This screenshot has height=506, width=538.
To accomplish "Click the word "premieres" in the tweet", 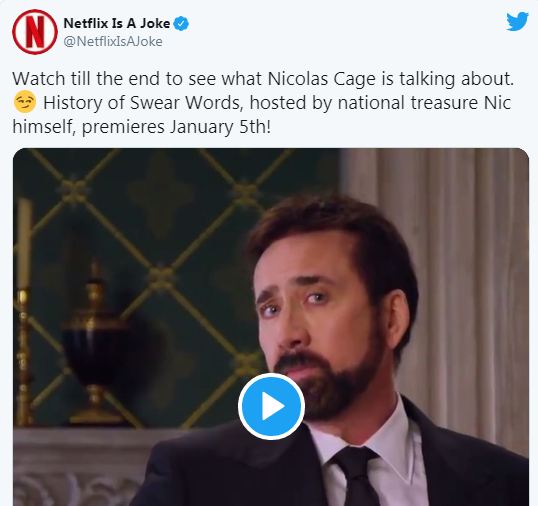I will click(x=123, y=128).
